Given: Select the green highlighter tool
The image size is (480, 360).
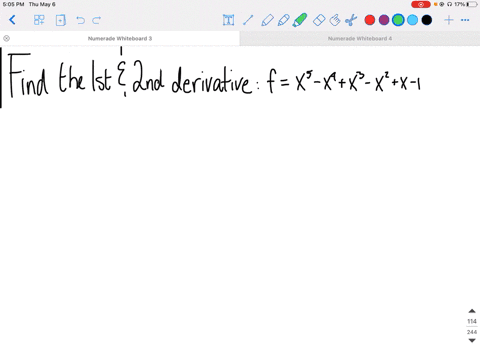Looking at the screenshot, I should pos(300,20).
